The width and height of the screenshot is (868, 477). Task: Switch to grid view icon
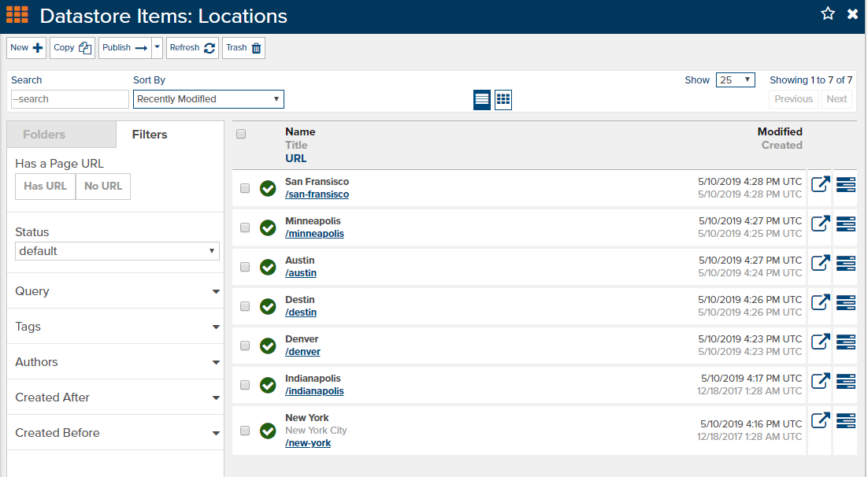pyautogui.click(x=503, y=100)
